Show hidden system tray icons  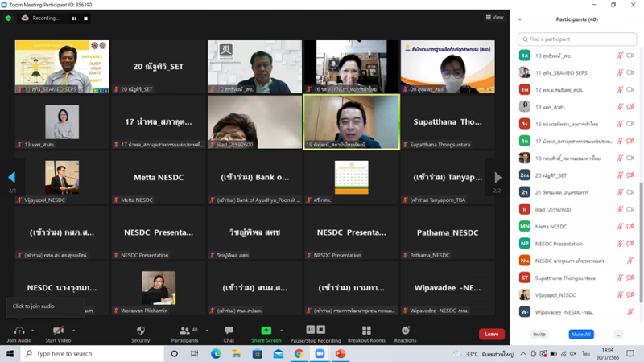(522, 353)
